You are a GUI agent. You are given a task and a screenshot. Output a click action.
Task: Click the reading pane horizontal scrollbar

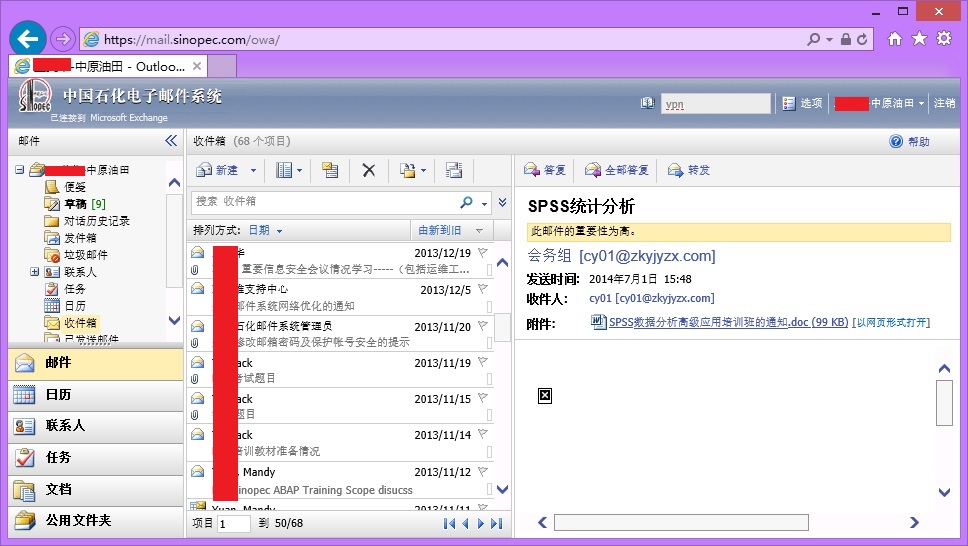[x=681, y=523]
